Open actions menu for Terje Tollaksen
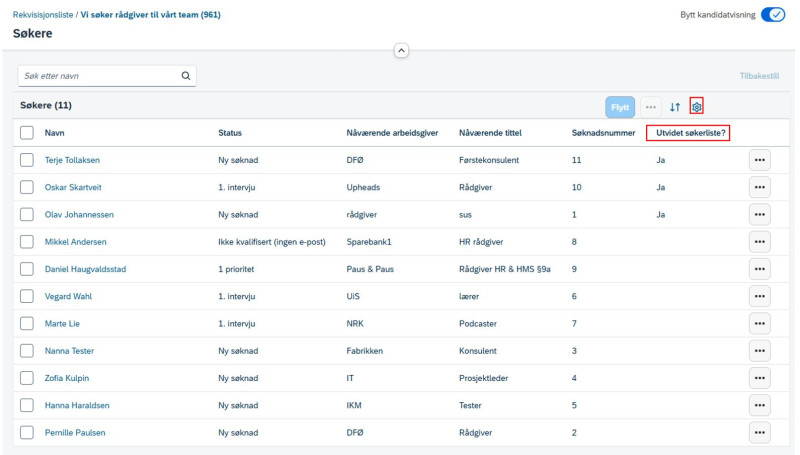The height and width of the screenshot is (455, 800). click(760, 160)
